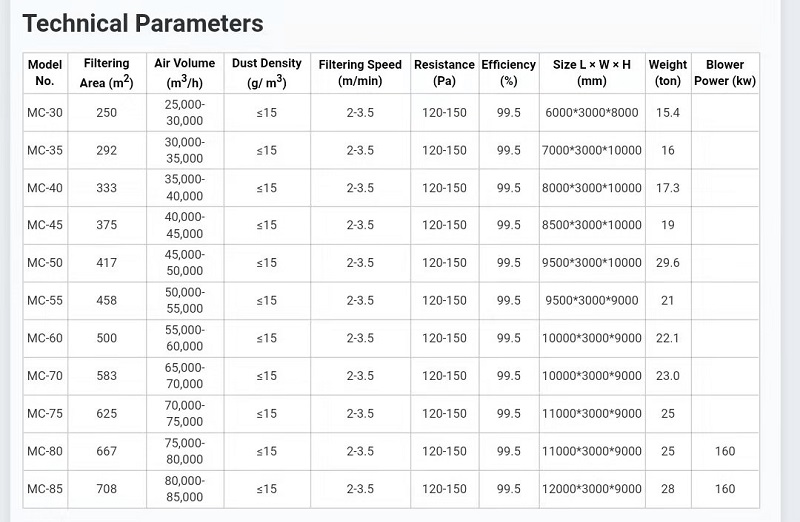Click the Blower Power (kw) header
The width and height of the screenshot is (800, 522).
[725, 73]
